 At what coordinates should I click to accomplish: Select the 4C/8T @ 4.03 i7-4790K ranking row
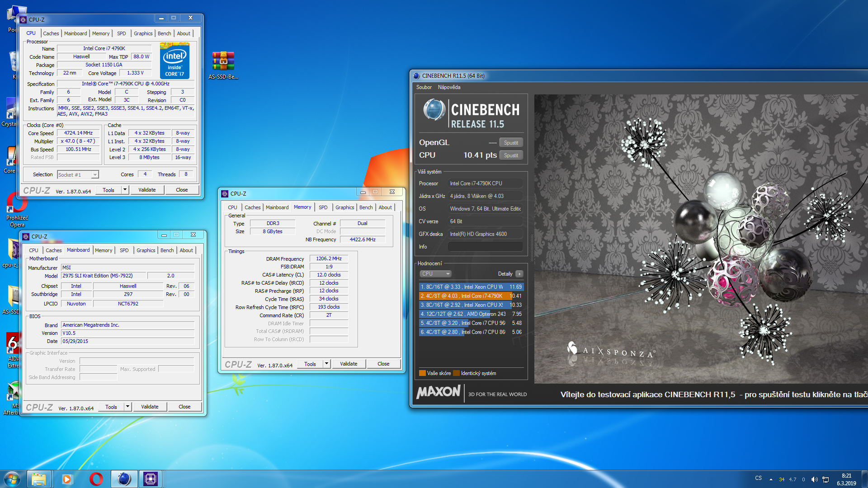click(x=471, y=296)
